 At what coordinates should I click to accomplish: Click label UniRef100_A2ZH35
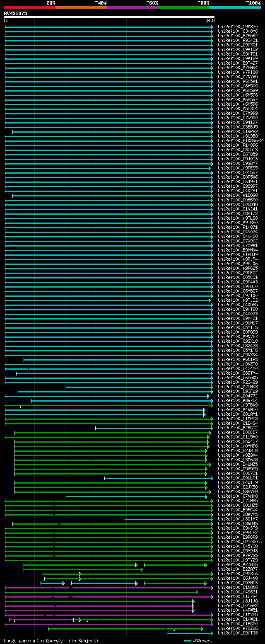coord(238,565)
